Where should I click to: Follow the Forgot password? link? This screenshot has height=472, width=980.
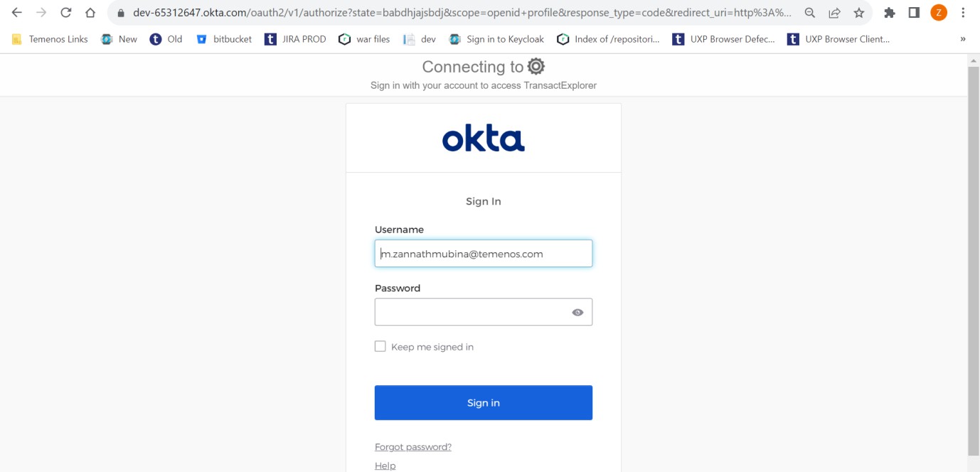point(413,447)
